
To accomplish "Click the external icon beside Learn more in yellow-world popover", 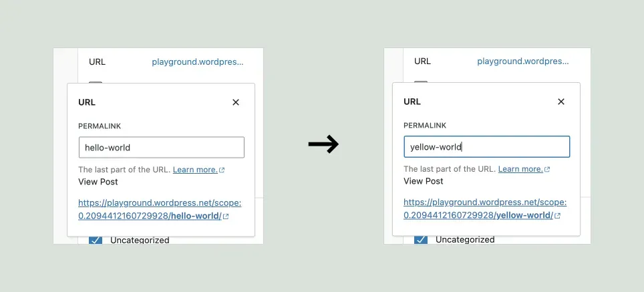I will pos(547,170).
